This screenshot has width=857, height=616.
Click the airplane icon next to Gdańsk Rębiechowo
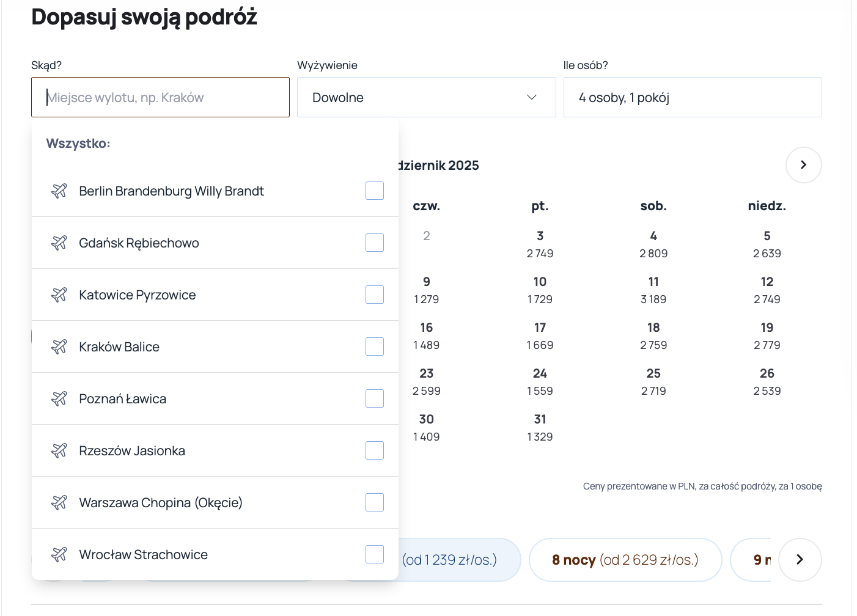tap(59, 243)
